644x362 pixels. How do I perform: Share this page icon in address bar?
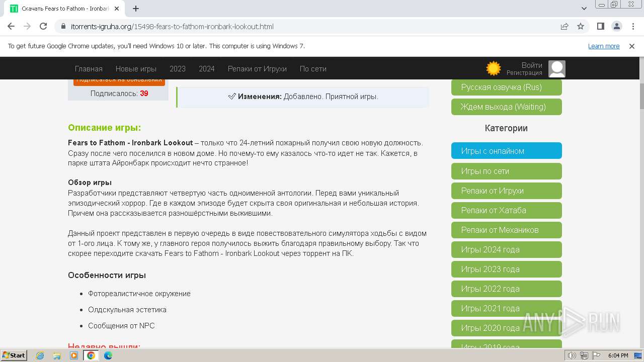[565, 26]
